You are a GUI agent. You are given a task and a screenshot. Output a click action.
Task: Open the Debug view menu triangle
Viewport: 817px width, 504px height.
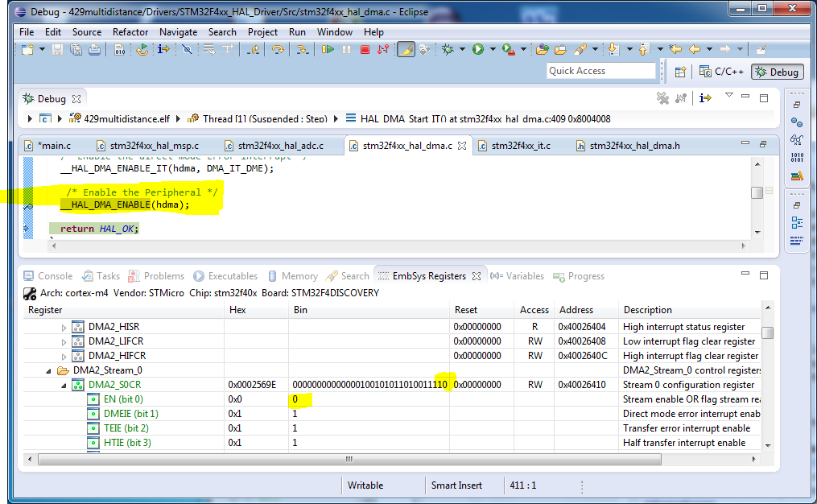tap(729, 95)
